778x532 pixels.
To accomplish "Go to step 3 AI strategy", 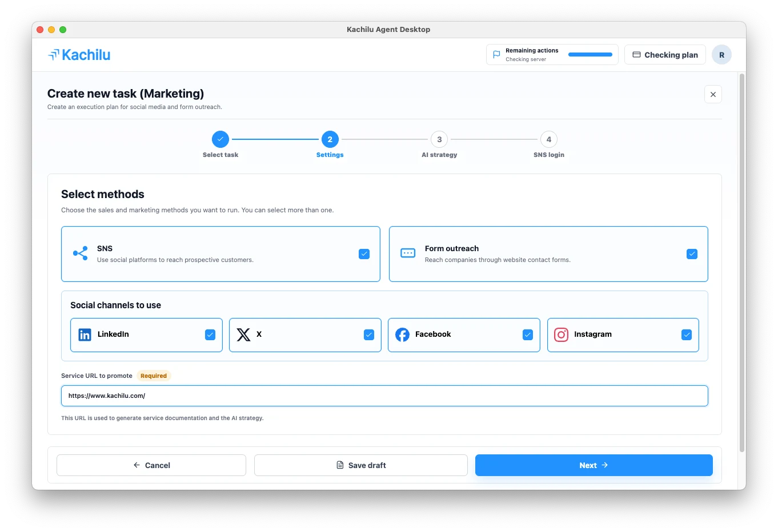I will point(439,139).
